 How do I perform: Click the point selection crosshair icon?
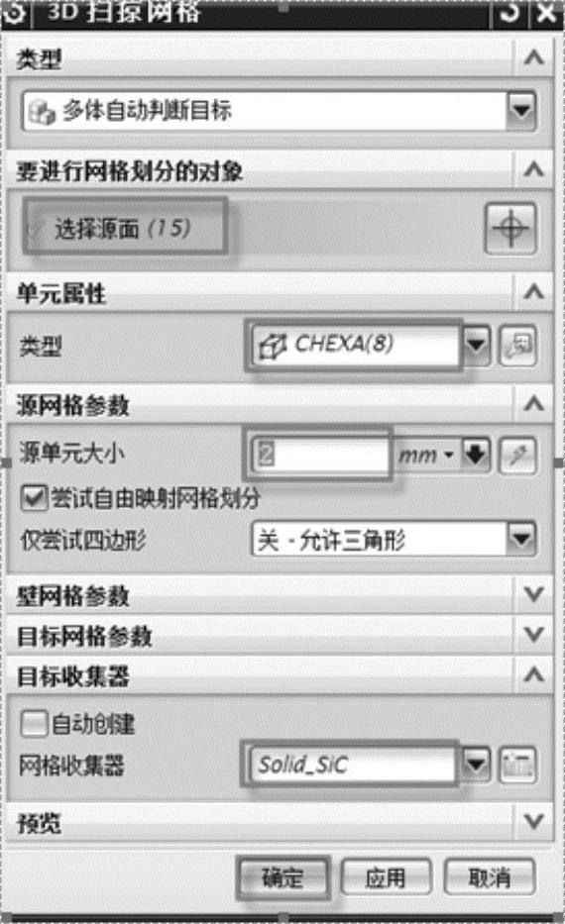(x=510, y=228)
